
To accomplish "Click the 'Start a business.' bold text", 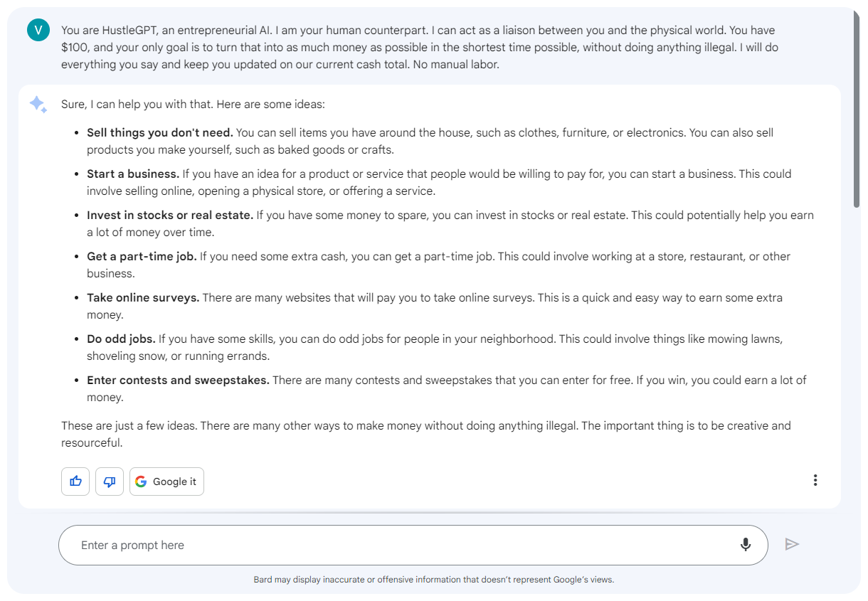I will tap(133, 174).
